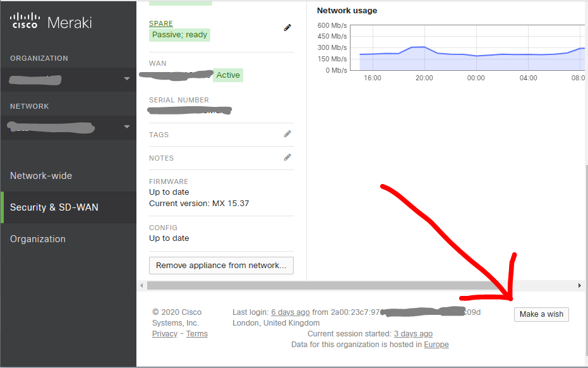Screen dimensions: 588x368
Task: Open the NOTES editor with the pencil icon
Action: pos(287,157)
